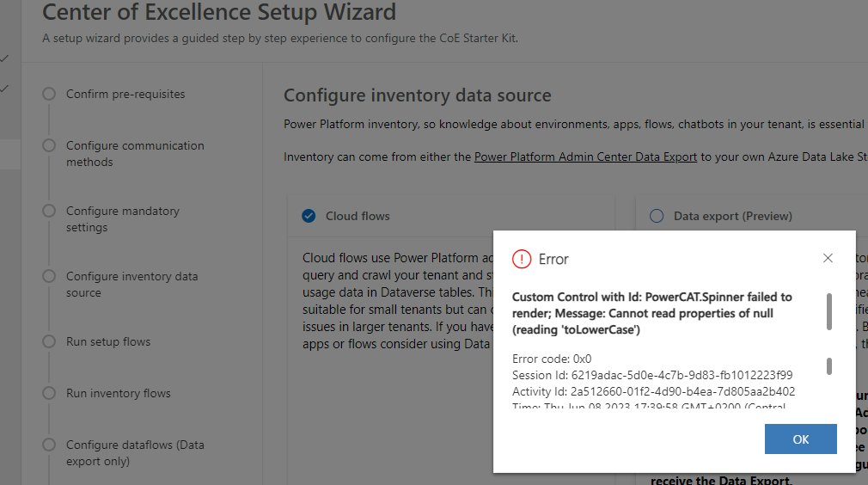Click the red error exclamation icon
This screenshot has width=868, height=485.
522,259
